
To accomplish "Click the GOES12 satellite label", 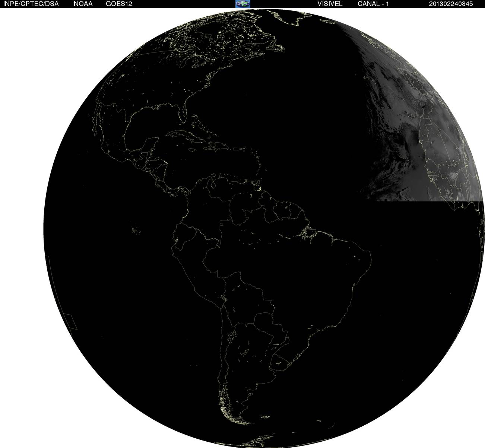I will [119, 4].
